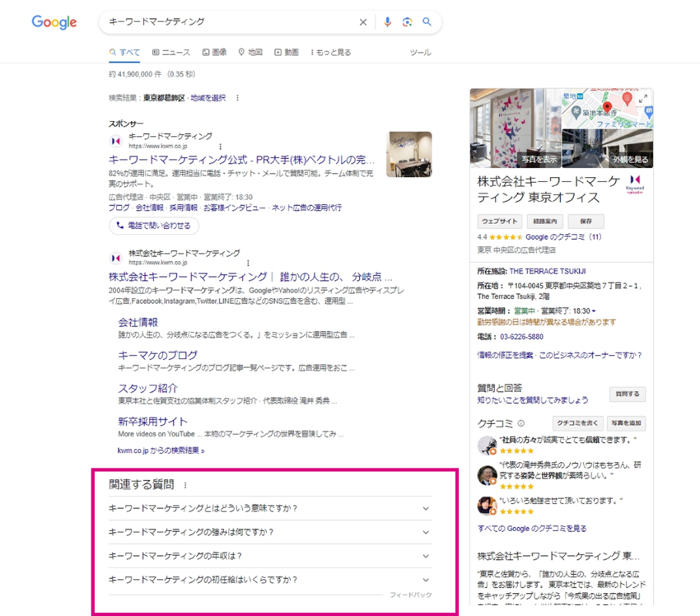
Task: Switch to the ニュース tab
Action: pyautogui.click(x=171, y=52)
